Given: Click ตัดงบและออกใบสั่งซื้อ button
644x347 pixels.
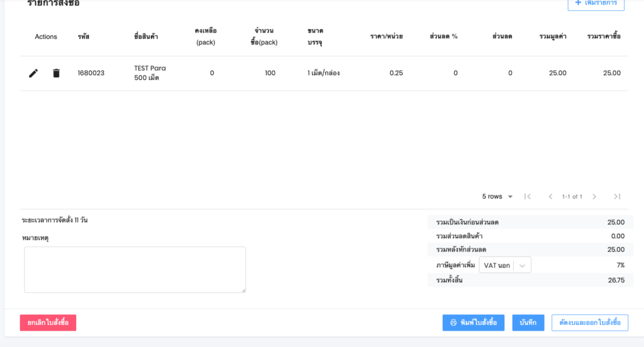Looking at the screenshot, I should [x=589, y=322].
